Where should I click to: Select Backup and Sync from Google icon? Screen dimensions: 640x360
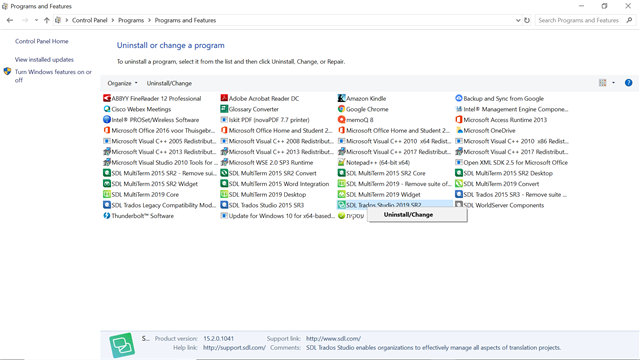coord(459,98)
